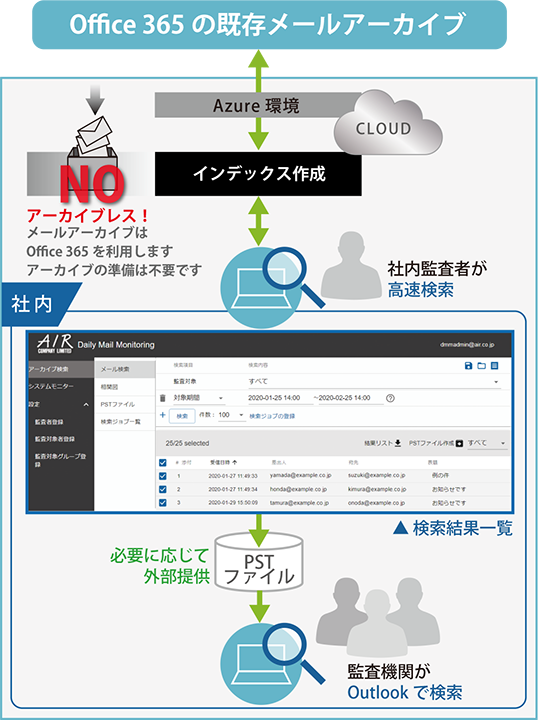
Task: Open the すべて dropdown beside PSTファイル作成
Action: 487,443
